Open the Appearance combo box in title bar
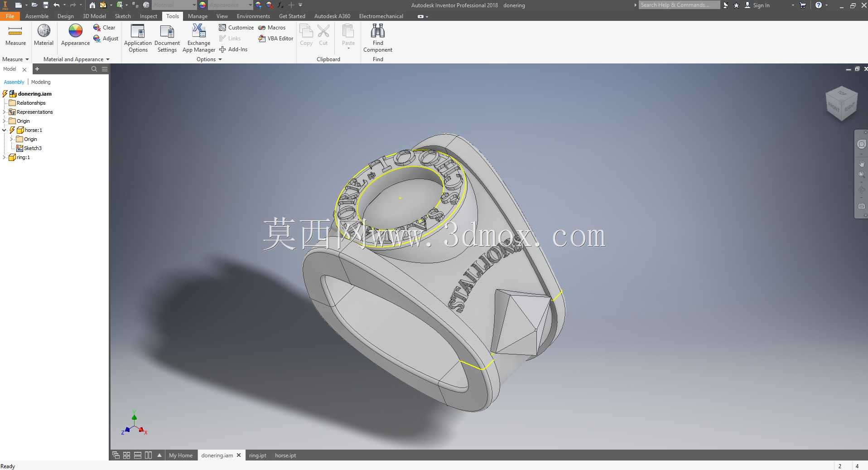The height and width of the screenshot is (470, 868). [x=230, y=5]
